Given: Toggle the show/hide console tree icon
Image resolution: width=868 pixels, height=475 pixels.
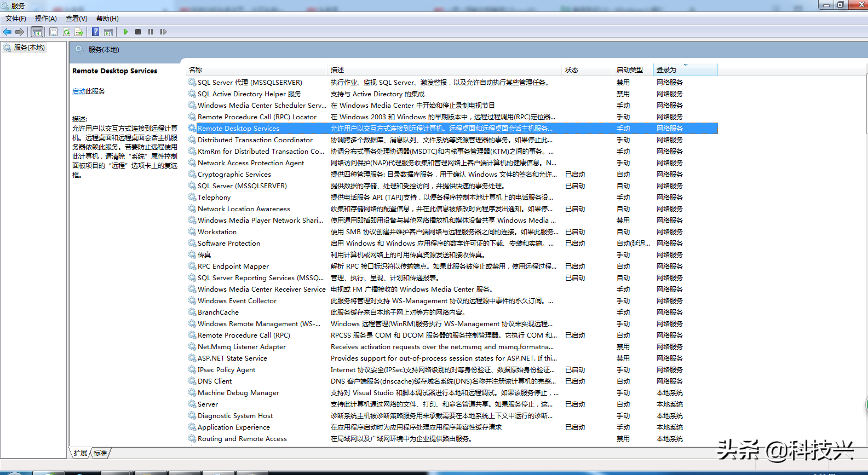Looking at the screenshot, I should (37, 32).
